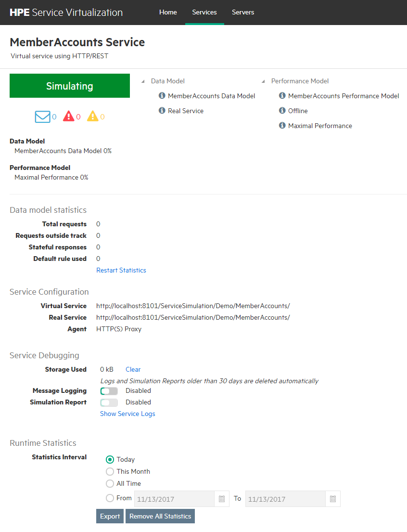
Task: Collapse the Performance Model tree section
Action: coord(263,81)
